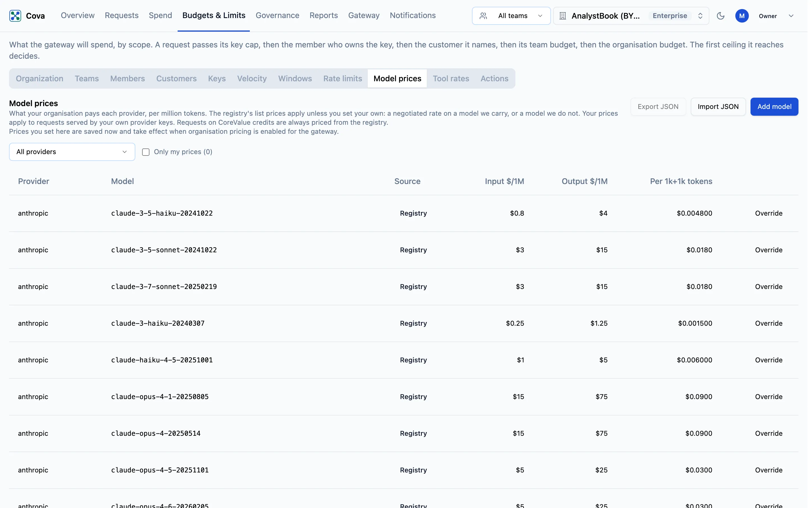Switch to the Organization tab

pyautogui.click(x=39, y=79)
